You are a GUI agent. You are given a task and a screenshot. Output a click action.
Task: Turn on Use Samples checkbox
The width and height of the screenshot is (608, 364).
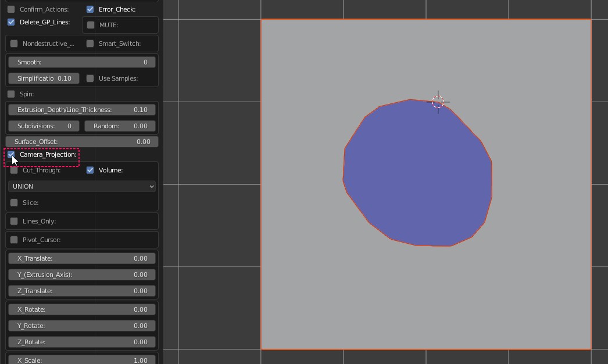pyautogui.click(x=90, y=78)
